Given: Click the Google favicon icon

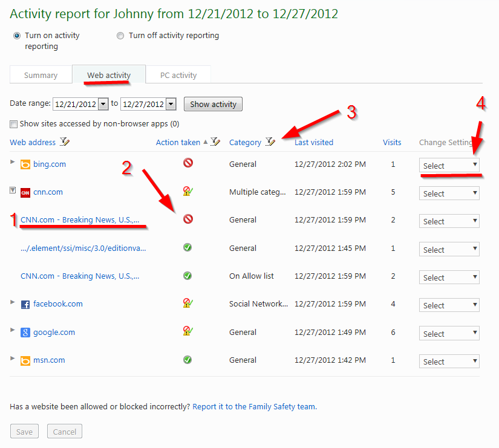Looking at the screenshot, I should [25, 333].
